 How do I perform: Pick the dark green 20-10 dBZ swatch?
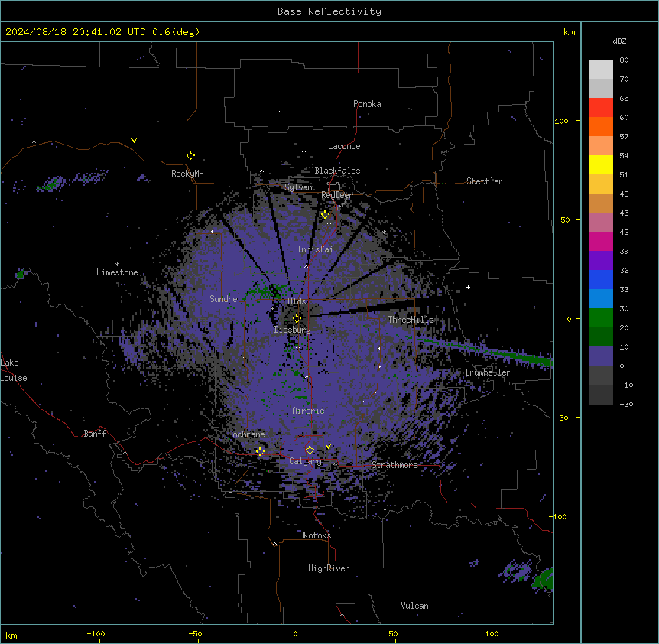pos(601,337)
